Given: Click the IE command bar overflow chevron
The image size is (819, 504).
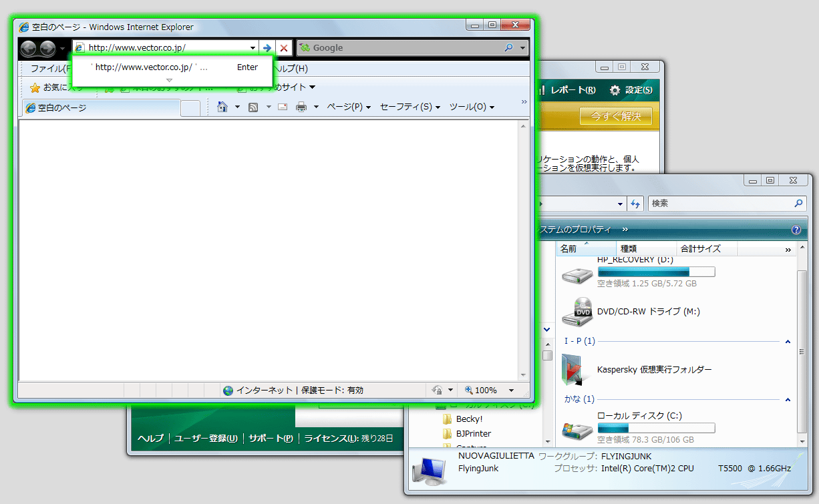Looking at the screenshot, I should (x=524, y=102).
